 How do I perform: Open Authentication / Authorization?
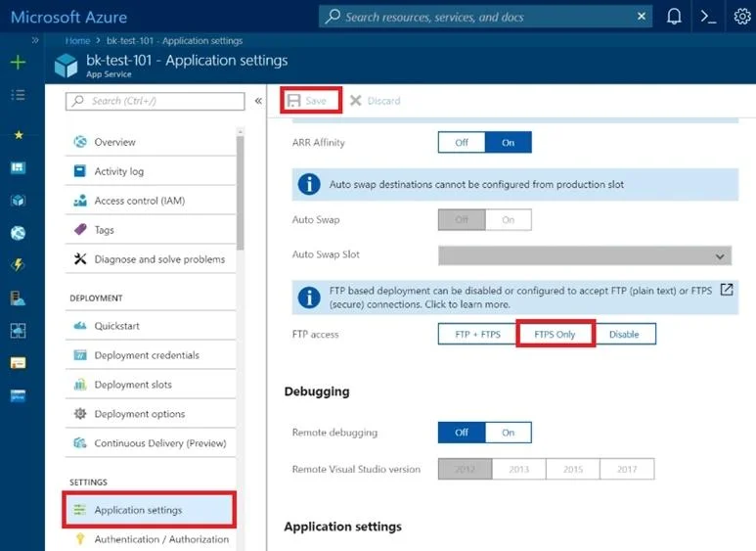coord(151,539)
